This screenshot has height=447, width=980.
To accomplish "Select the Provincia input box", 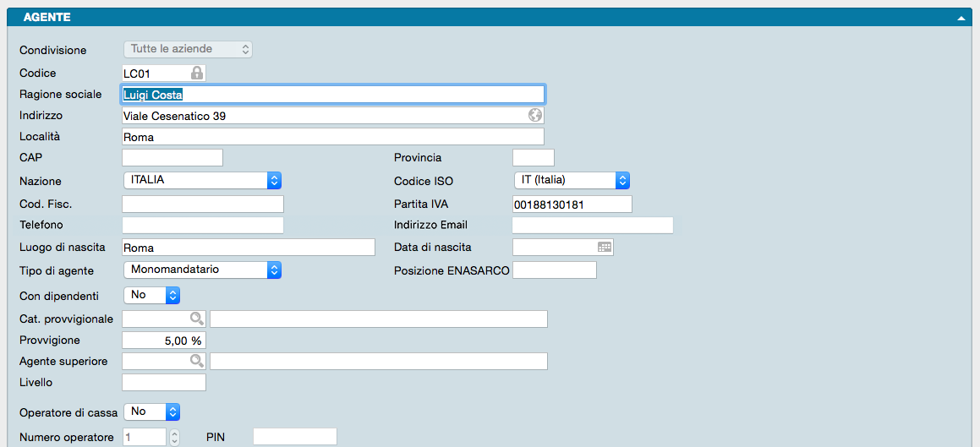I will pyautogui.click(x=534, y=158).
